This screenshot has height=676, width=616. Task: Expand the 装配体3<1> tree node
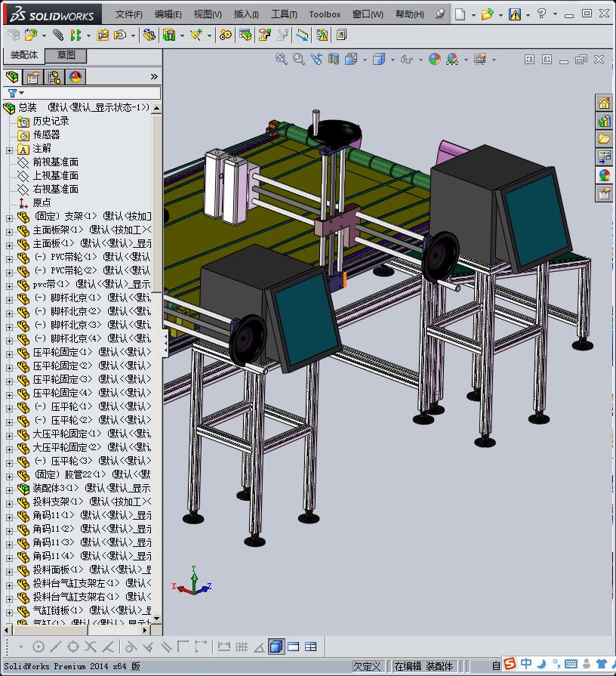(9, 490)
